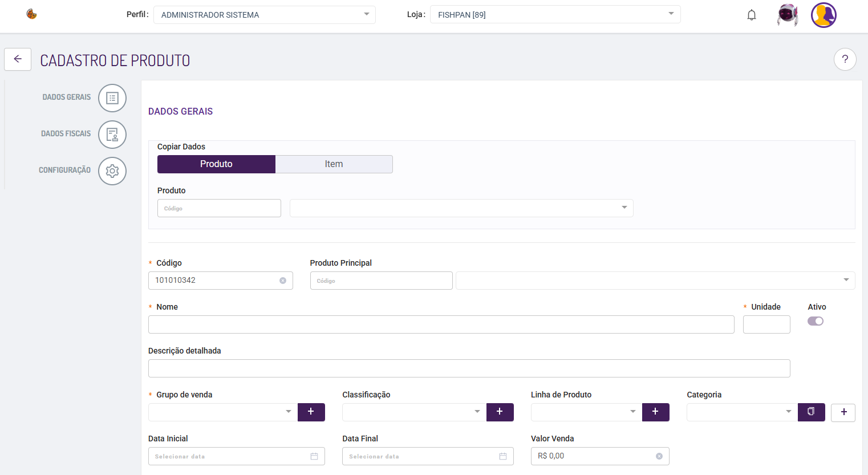Open Configuração gear icon
Screen dimensions: 868x475
click(x=112, y=171)
